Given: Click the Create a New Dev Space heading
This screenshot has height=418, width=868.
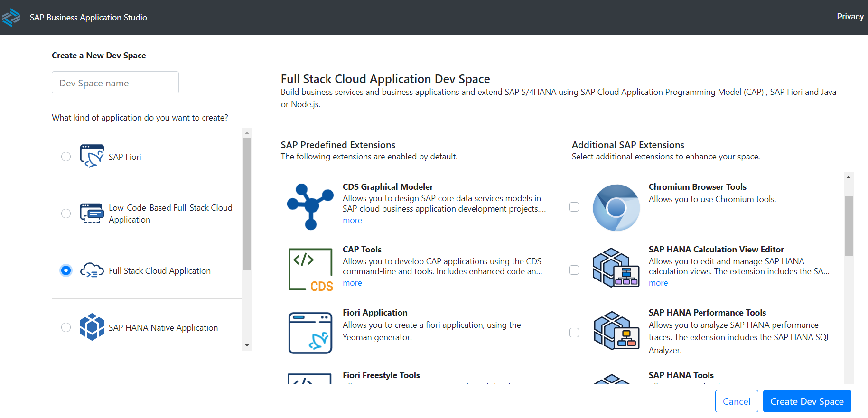Looking at the screenshot, I should click(x=99, y=56).
